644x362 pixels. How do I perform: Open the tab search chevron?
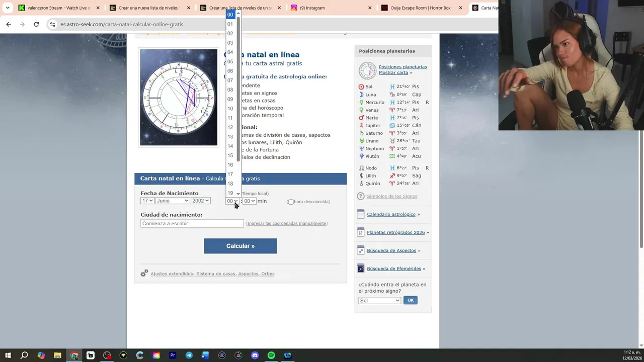point(8,8)
